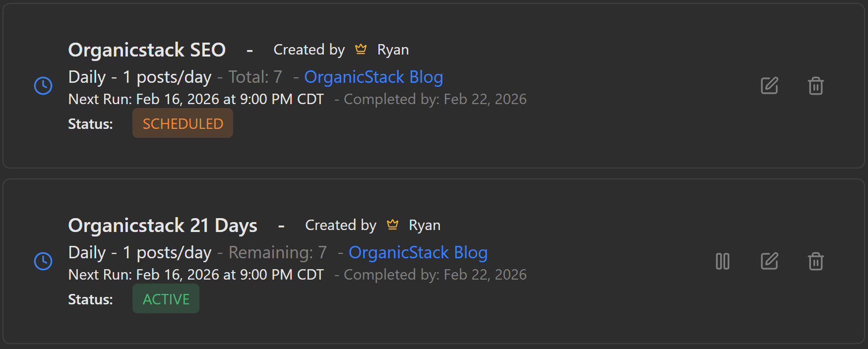The height and width of the screenshot is (349, 868).
Task: Click the crown icon next to Ryan on Organicstack SEO
Action: pyautogui.click(x=361, y=49)
